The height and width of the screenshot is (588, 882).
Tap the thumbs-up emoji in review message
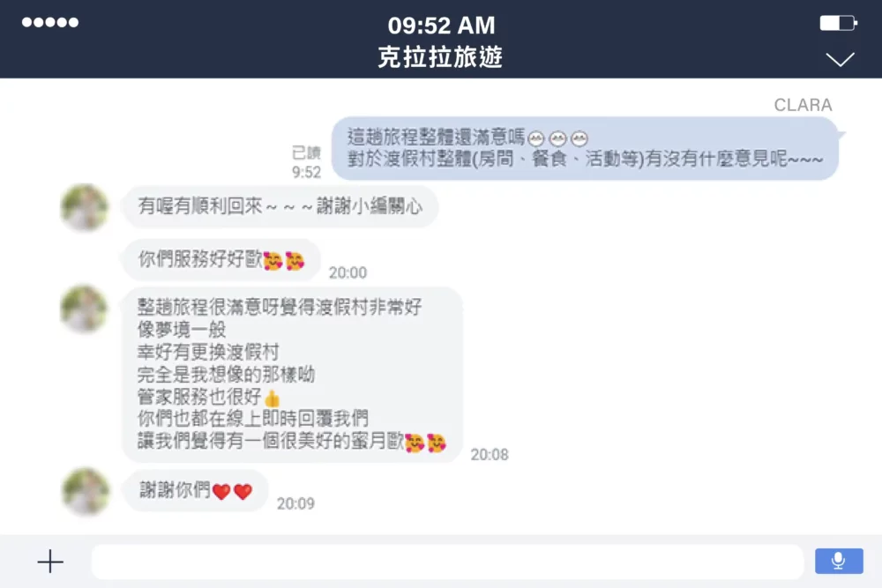click(273, 398)
